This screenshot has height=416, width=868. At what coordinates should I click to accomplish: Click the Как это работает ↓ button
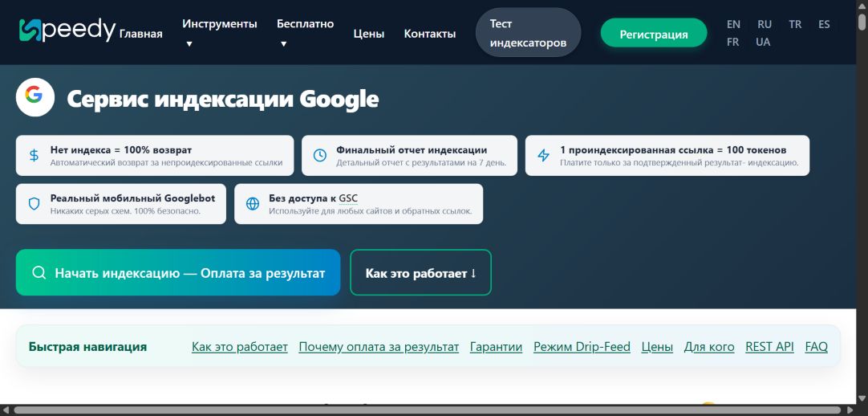pyautogui.click(x=420, y=272)
